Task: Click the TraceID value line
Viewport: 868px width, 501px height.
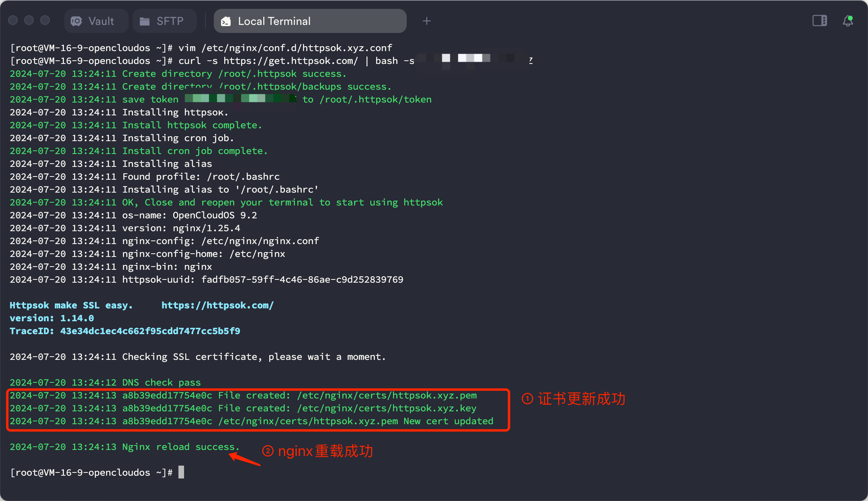Action: tap(125, 331)
